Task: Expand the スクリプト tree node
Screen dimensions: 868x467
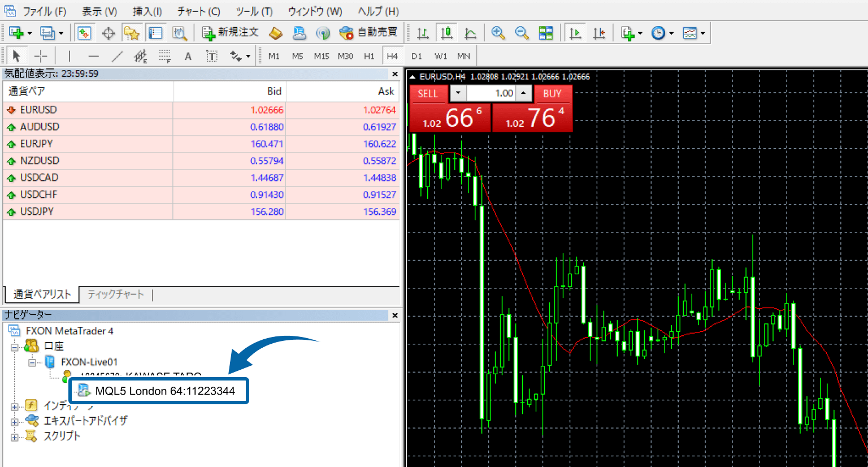Action: pos(15,437)
